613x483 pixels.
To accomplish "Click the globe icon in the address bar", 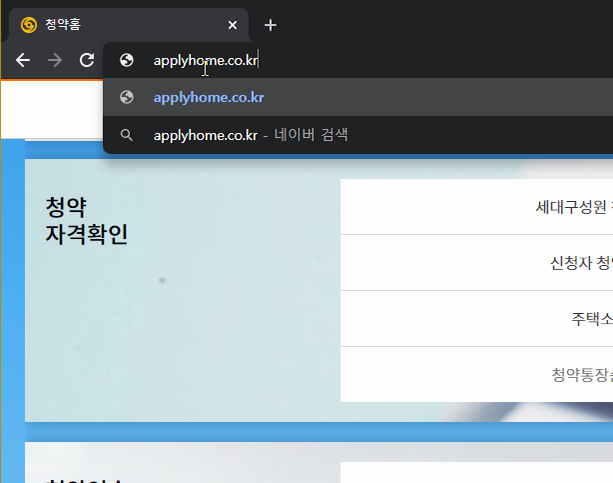I will pos(127,60).
